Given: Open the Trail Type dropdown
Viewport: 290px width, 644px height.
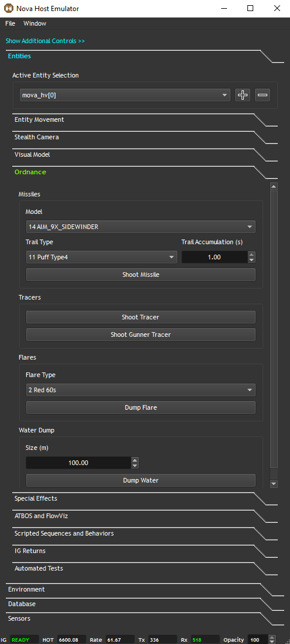Looking at the screenshot, I should pyautogui.click(x=102, y=257).
